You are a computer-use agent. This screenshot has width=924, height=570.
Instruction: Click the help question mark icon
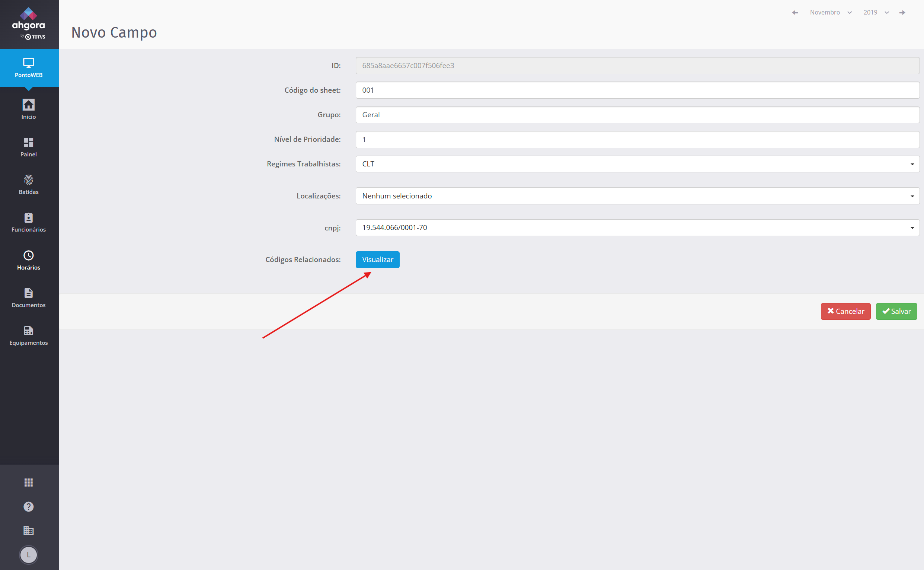29,507
